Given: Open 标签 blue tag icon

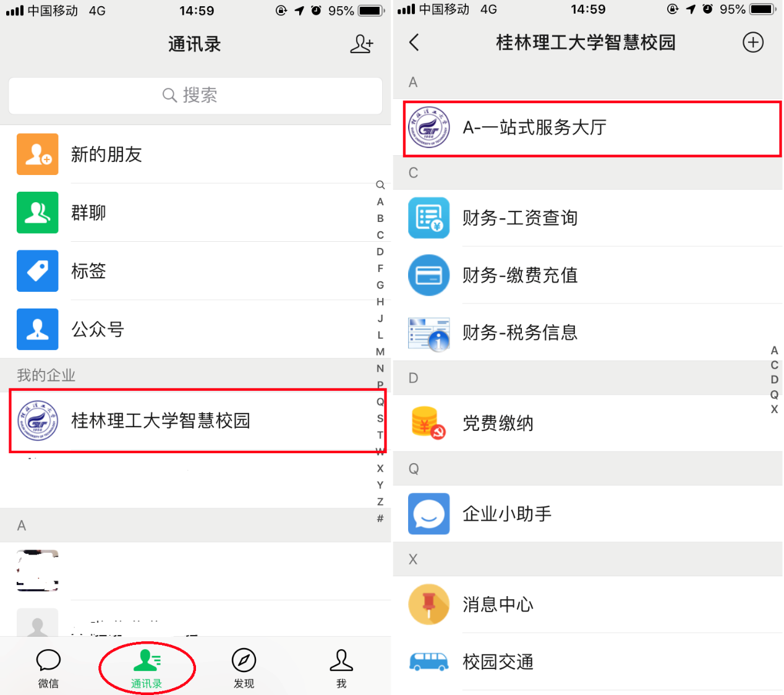Looking at the screenshot, I should tap(38, 271).
